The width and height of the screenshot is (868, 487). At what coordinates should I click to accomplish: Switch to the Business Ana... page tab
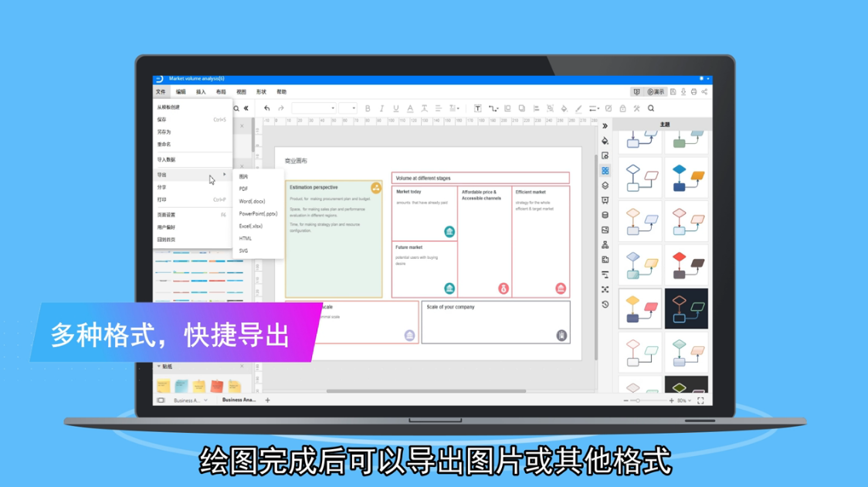point(239,400)
